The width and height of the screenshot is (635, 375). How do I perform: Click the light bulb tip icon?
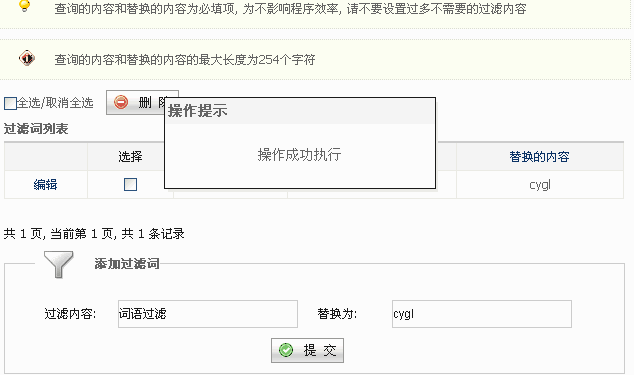point(25,6)
